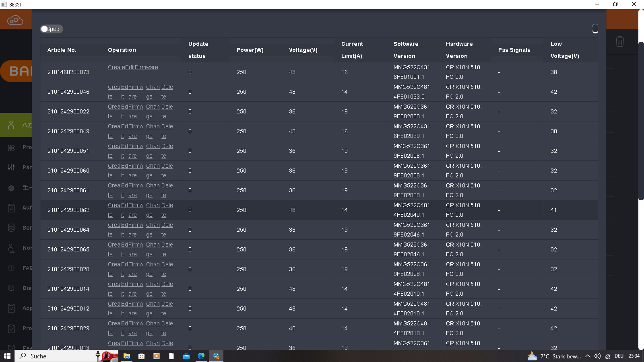Click the 'Voltage(V)' column header
The image size is (644, 362).
click(303, 50)
